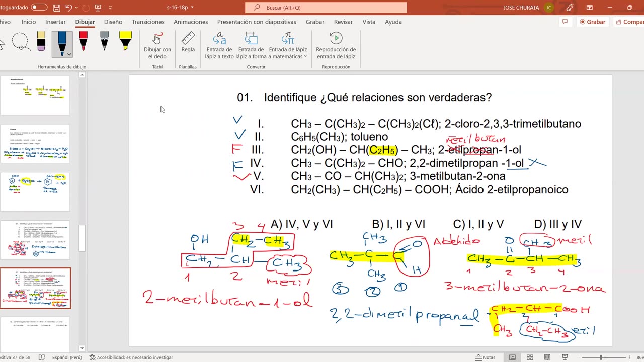This screenshot has width=644, height=362.
Task: Toggle Dibujar con el dedo
Action: pyautogui.click(x=157, y=46)
